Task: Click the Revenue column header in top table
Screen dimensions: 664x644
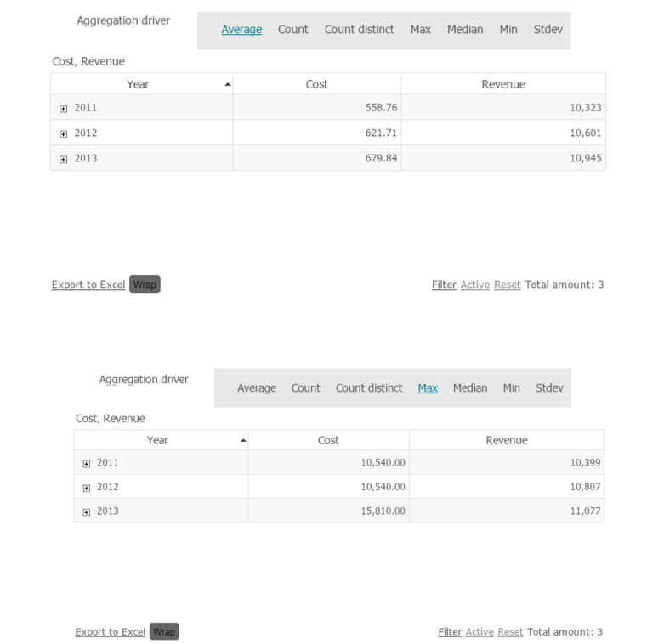Action: [x=503, y=84]
